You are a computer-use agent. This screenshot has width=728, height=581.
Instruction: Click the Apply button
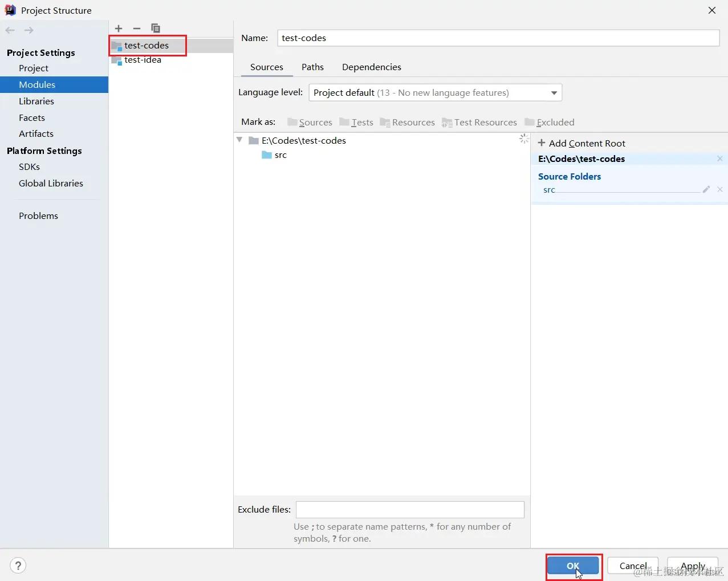pos(693,566)
